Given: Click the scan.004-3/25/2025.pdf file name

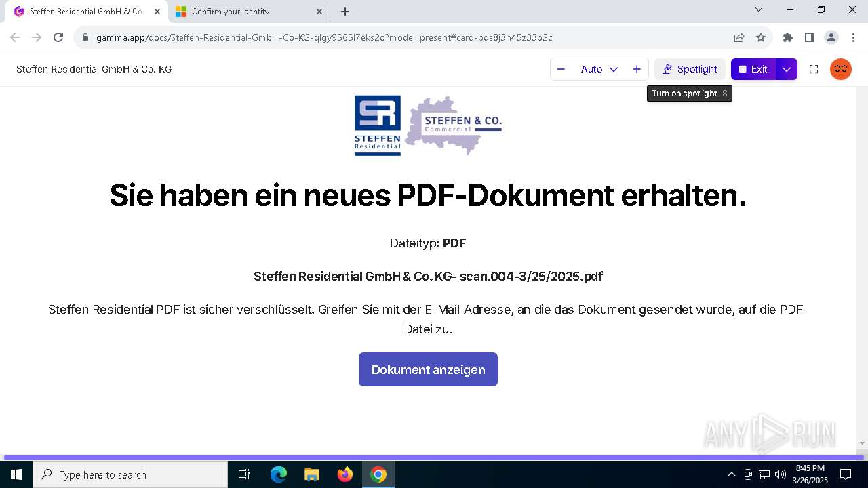Looking at the screenshot, I should 531,277.
